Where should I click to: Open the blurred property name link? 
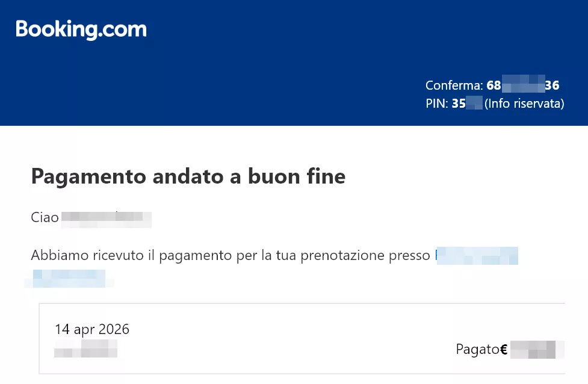476,255
